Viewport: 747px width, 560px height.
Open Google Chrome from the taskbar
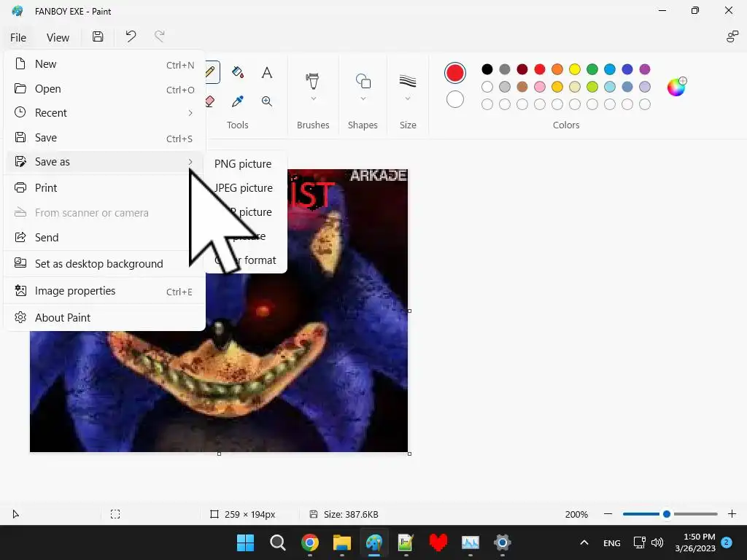point(309,542)
